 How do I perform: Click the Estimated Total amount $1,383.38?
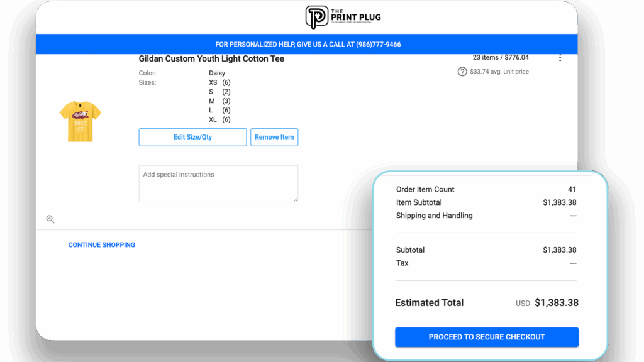click(556, 303)
